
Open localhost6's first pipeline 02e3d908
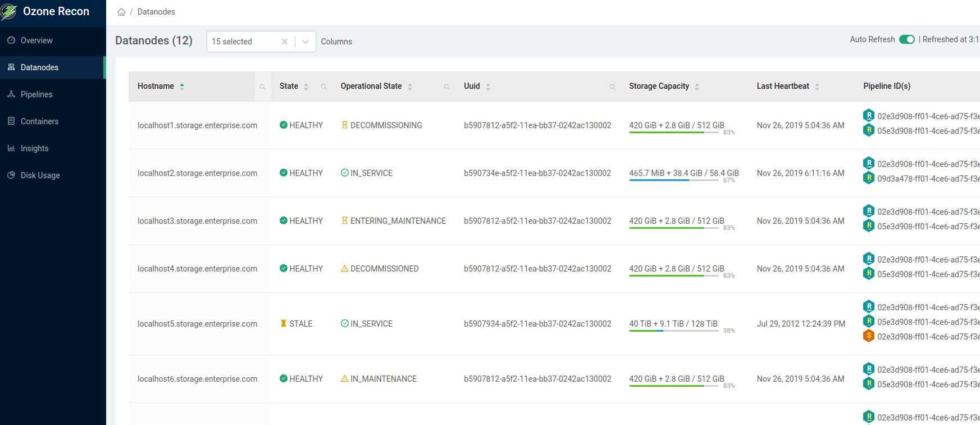click(x=928, y=370)
